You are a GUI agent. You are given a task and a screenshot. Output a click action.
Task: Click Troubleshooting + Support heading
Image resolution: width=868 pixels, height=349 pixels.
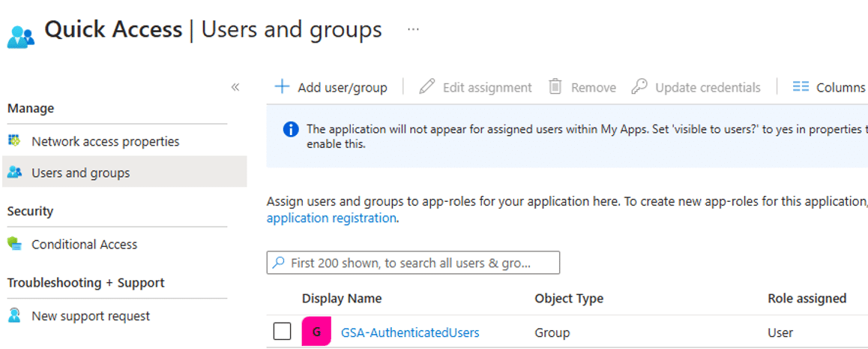click(x=85, y=282)
